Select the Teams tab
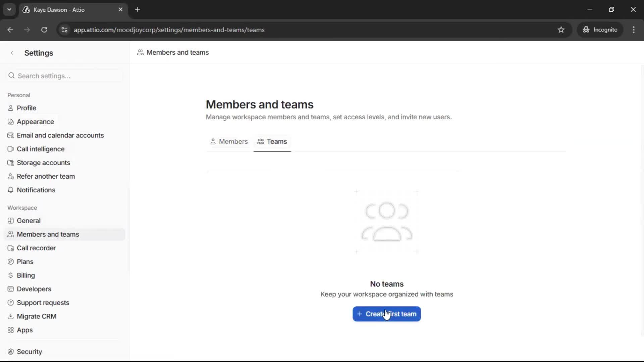Image resolution: width=644 pixels, height=362 pixels. point(272,141)
